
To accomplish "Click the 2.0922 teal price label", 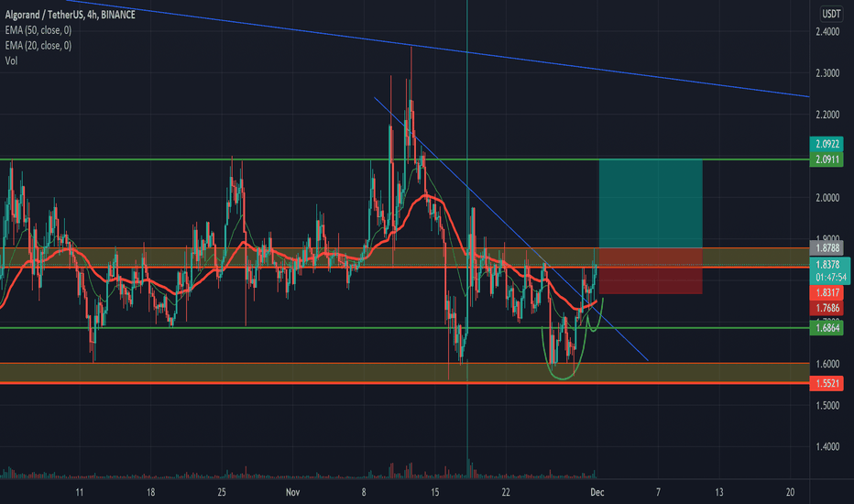I will 827,144.
